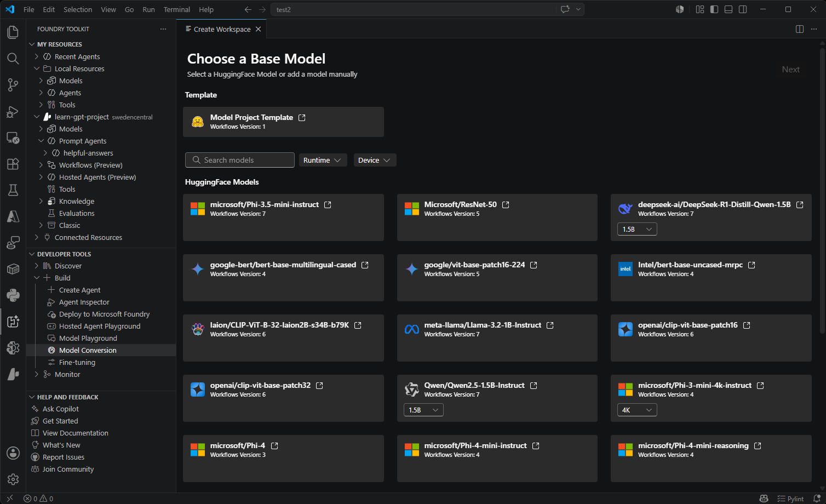Open external link for meta-llama/Llama-3.2-1B-Instruct

click(550, 325)
